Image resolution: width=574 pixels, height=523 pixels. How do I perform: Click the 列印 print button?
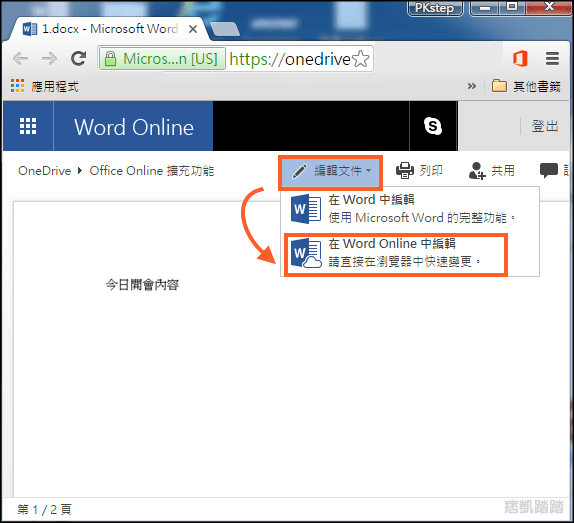[x=419, y=171]
